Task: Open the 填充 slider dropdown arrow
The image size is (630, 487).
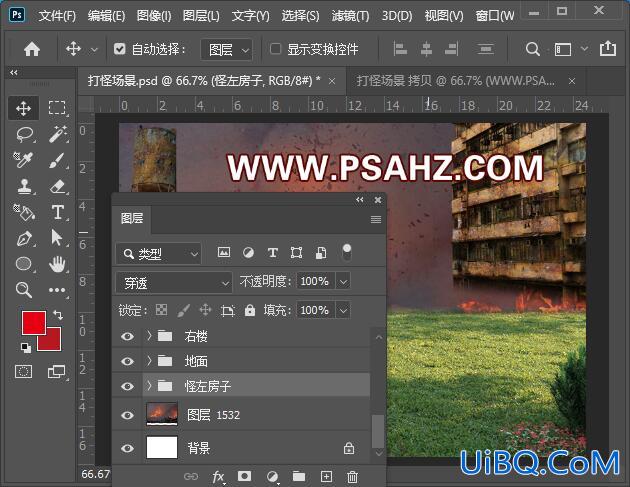Action: (x=343, y=310)
